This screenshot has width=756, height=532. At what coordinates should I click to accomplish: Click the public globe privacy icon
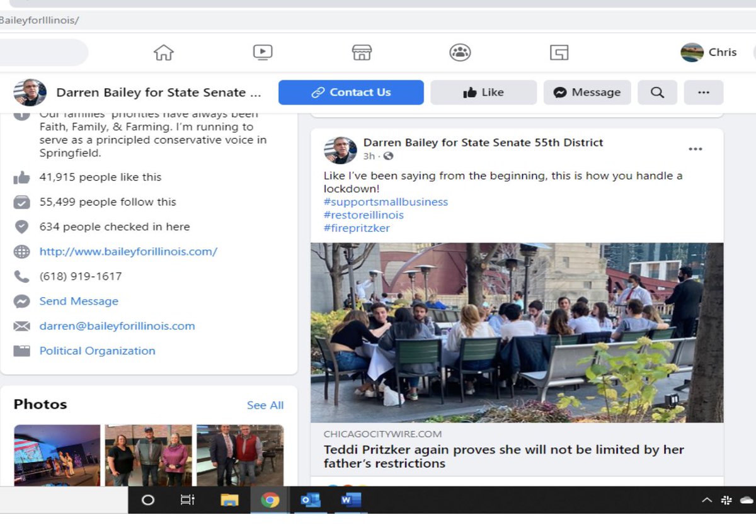(x=389, y=156)
